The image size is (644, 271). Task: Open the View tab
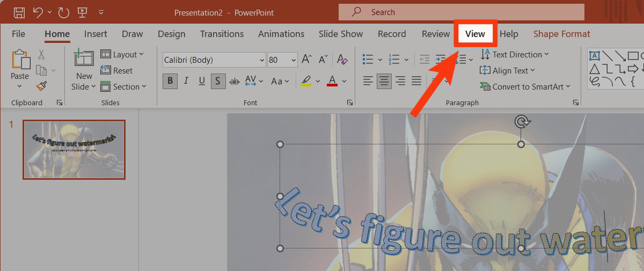click(x=475, y=34)
